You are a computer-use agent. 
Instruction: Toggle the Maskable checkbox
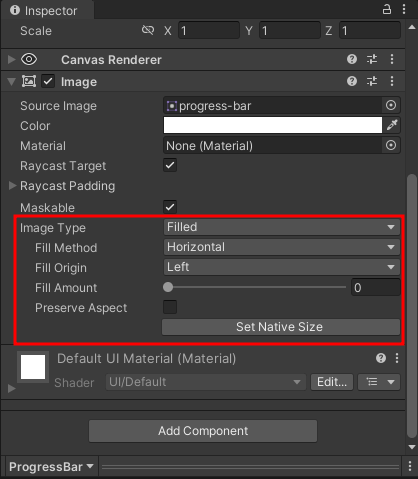(170, 207)
